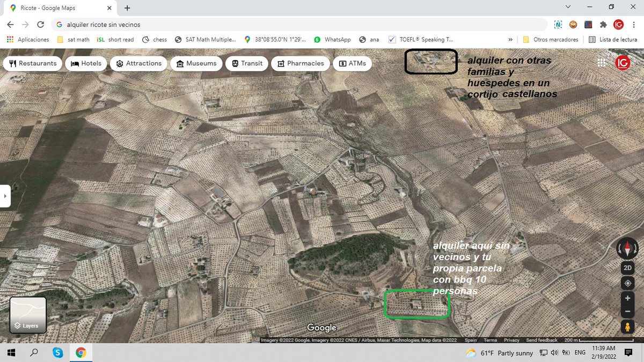Screen dimensions: 644x362
Task: Open the Chrome profile avatar
Action: pos(618,25)
